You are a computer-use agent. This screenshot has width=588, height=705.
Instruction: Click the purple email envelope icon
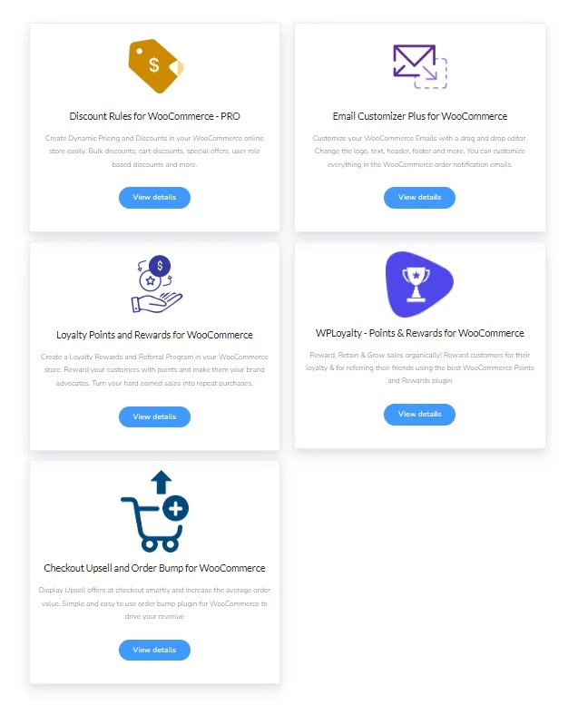420,66
